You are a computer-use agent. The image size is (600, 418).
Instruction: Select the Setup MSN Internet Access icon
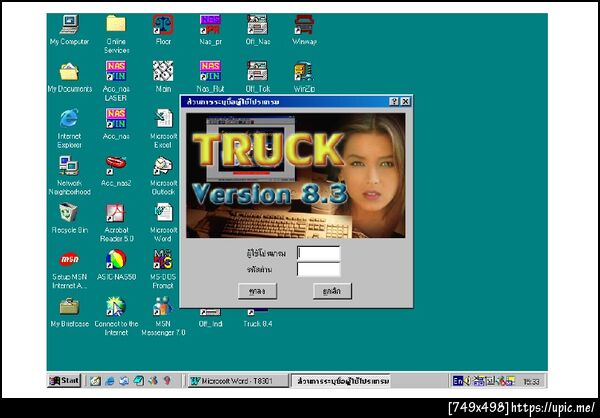pyautogui.click(x=69, y=259)
